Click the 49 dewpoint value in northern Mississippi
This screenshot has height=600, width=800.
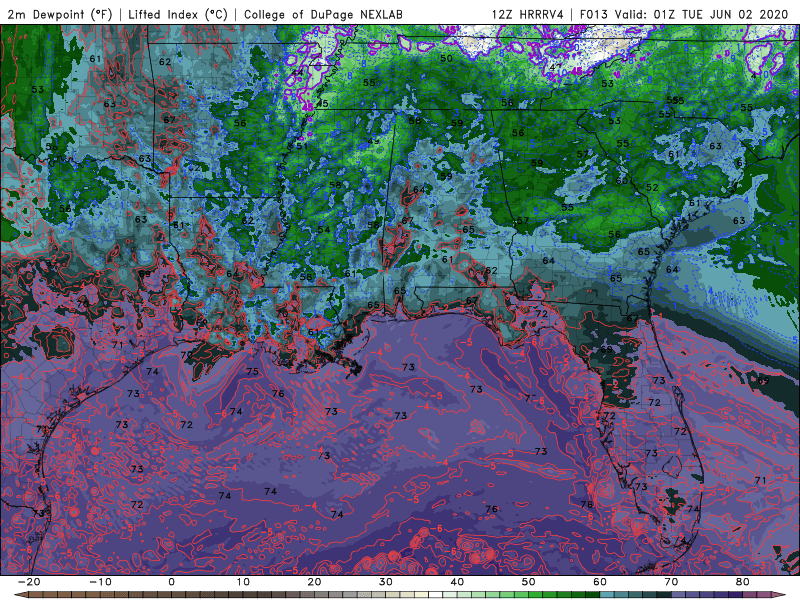click(373, 141)
